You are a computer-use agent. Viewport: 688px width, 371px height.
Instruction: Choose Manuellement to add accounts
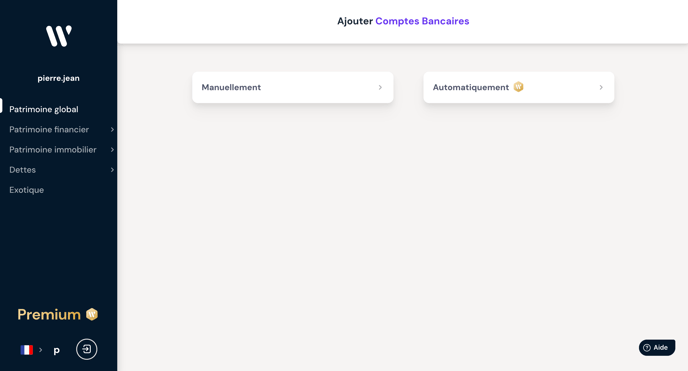293,87
